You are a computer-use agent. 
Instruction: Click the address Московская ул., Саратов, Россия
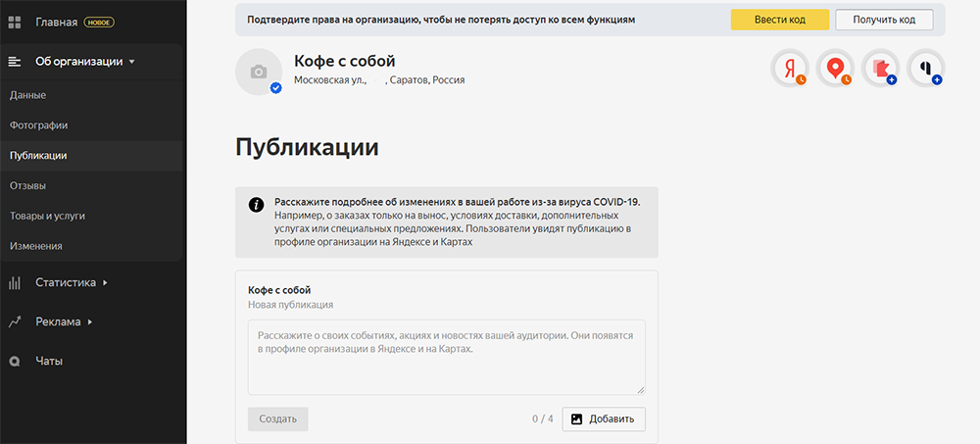(x=379, y=80)
